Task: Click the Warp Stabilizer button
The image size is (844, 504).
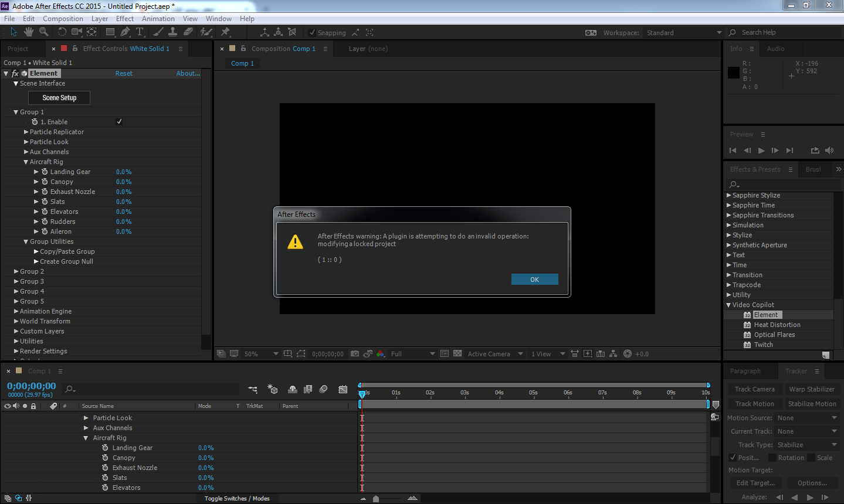Action: [x=812, y=389]
